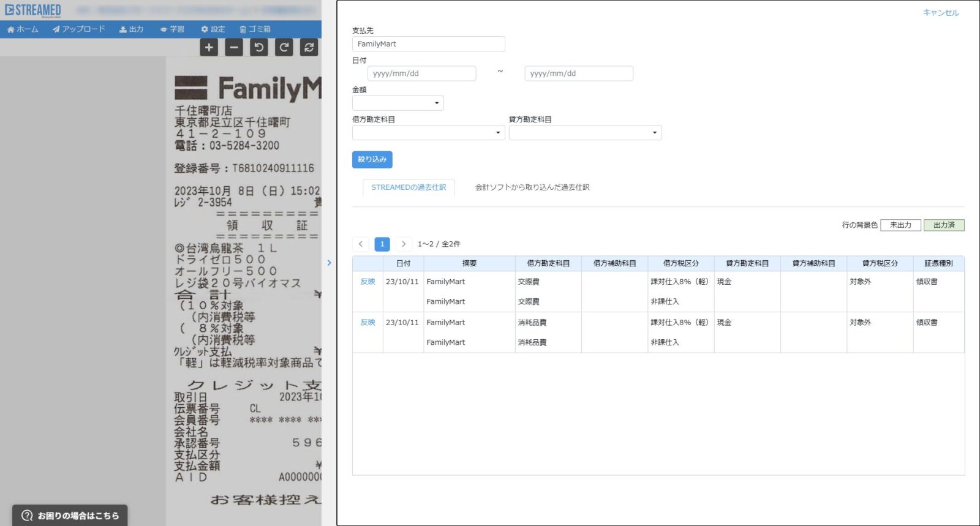Expand the 貸方勘定科目 combo box
The image size is (980, 526).
pos(585,133)
